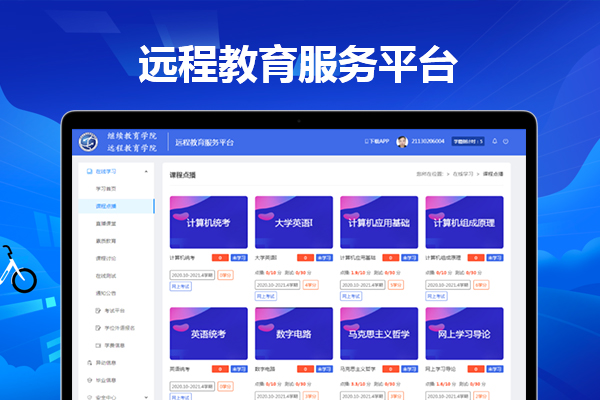Open 直播课堂 in the sidebar
The width and height of the screenshot is (600, 400).
pos(106,224)
